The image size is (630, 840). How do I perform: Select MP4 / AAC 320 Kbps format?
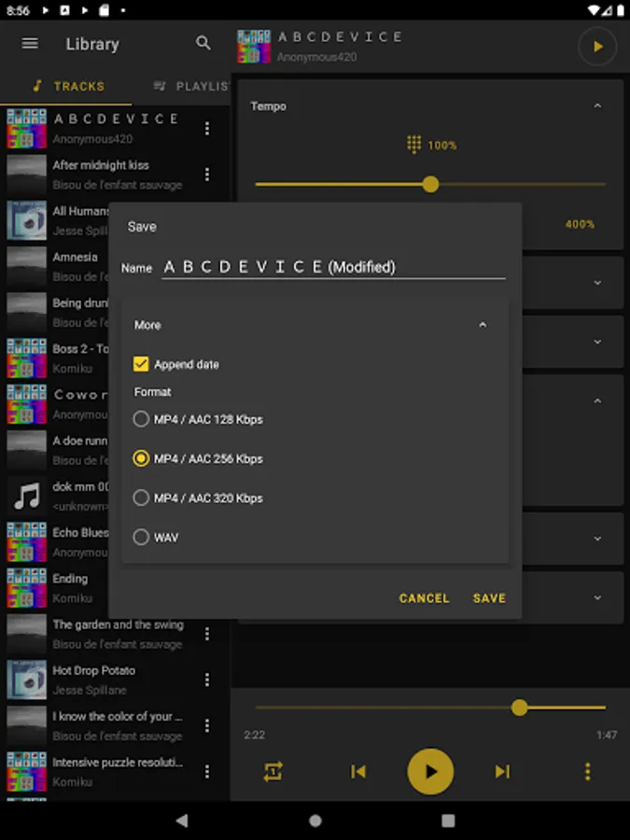(x=198, y=497)
